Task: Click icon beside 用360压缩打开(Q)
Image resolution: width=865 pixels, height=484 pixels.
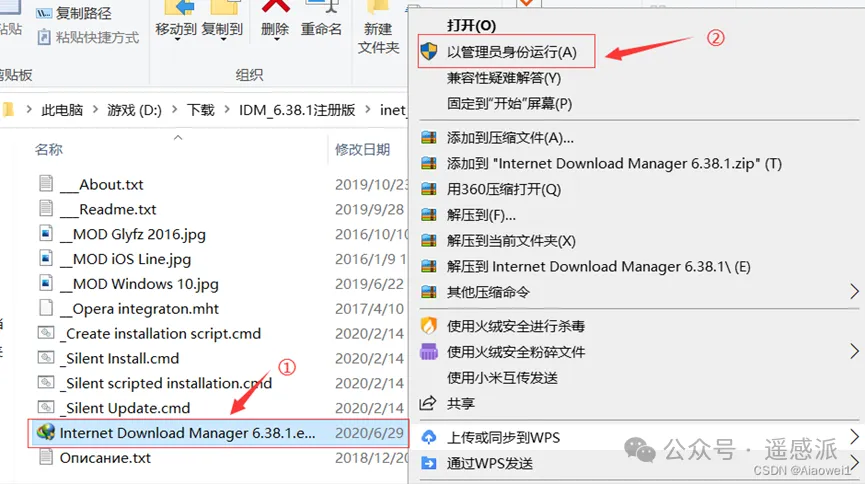Action: (x=429, y=189)
